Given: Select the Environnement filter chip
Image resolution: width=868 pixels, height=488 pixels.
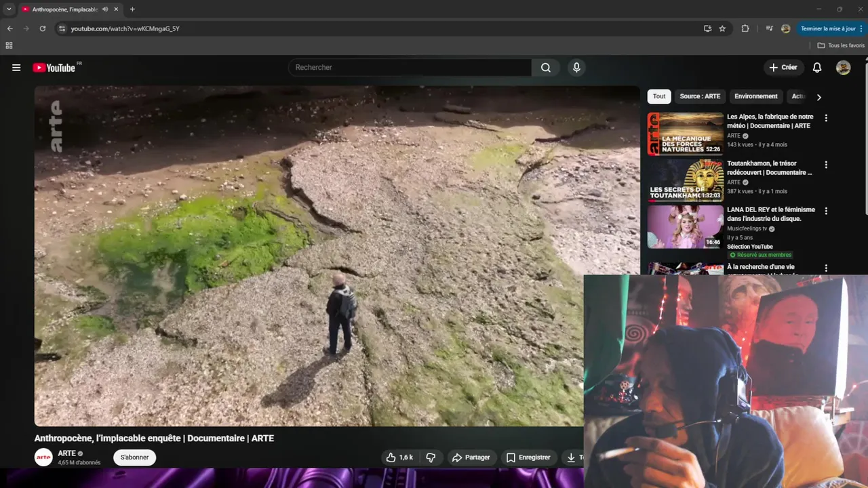Looking at the screenshot, I should (x=756, y=96).
